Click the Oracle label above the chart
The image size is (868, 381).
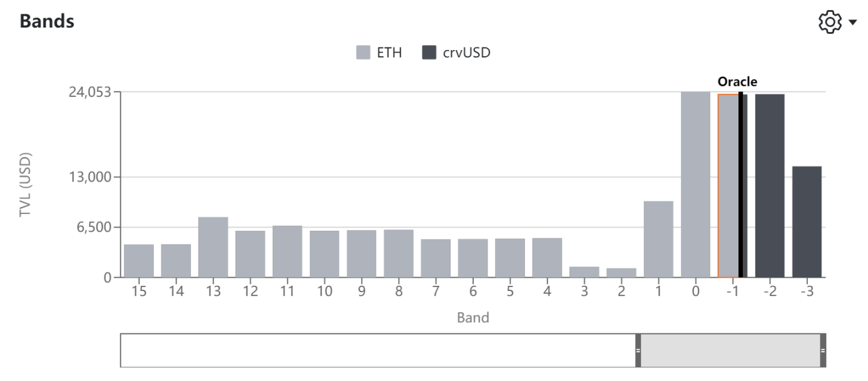[737, 81]
